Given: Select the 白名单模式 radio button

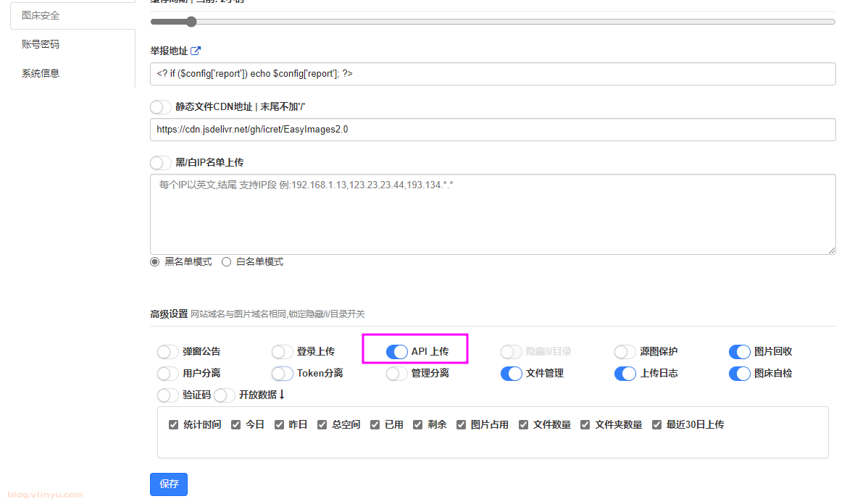Looking at the screenshot, I should tap(227, 262).
